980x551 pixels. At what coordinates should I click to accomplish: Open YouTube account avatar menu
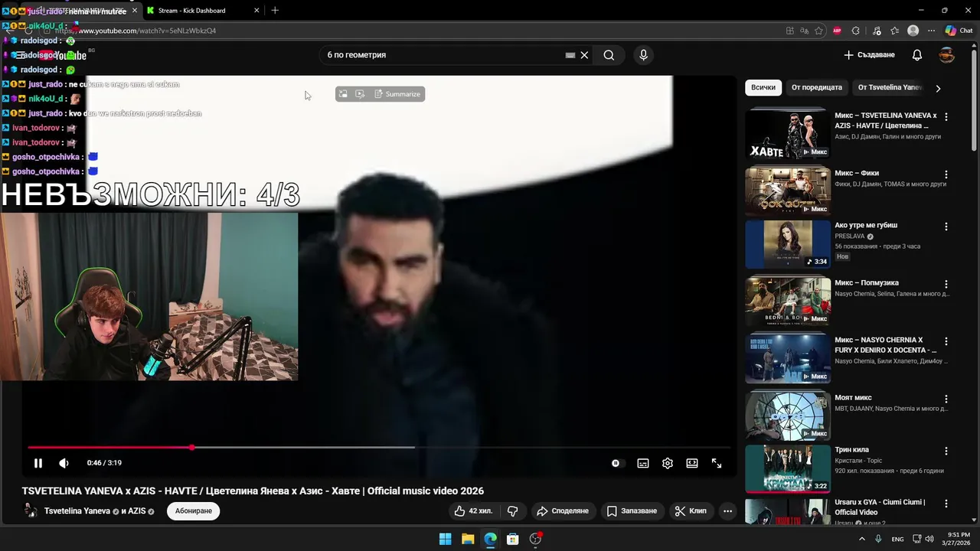coord(947,55)
